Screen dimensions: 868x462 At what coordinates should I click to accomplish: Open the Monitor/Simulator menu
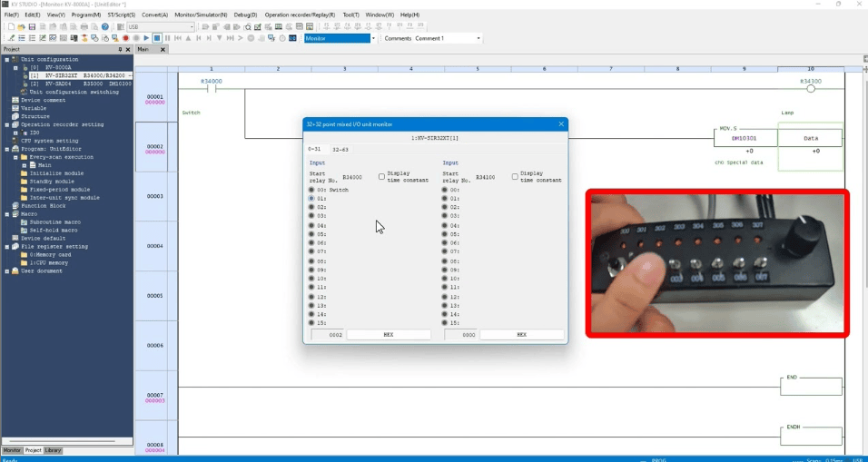[201, 15]
